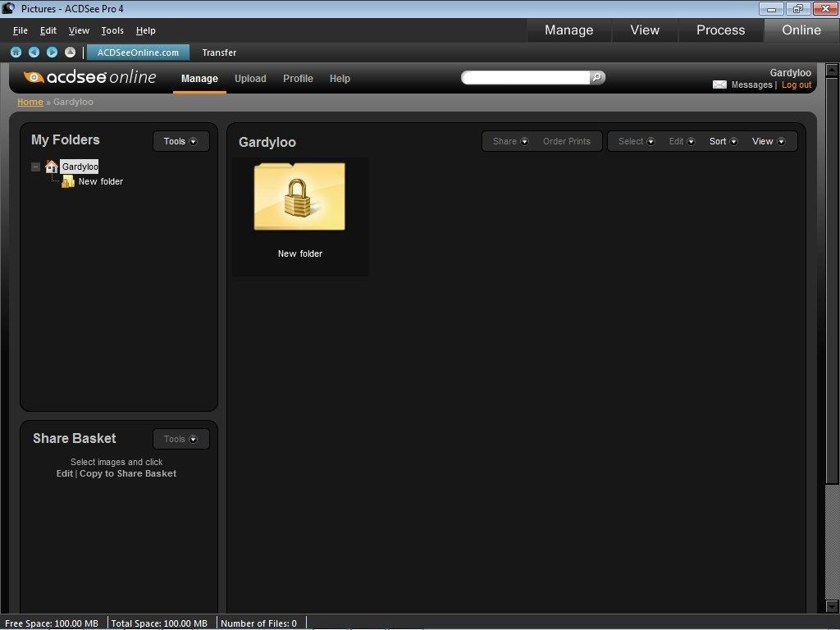Expand the Sort dropdown
Image resolution: width=840 pixels, height=630 pixels.
pos(723,141)
